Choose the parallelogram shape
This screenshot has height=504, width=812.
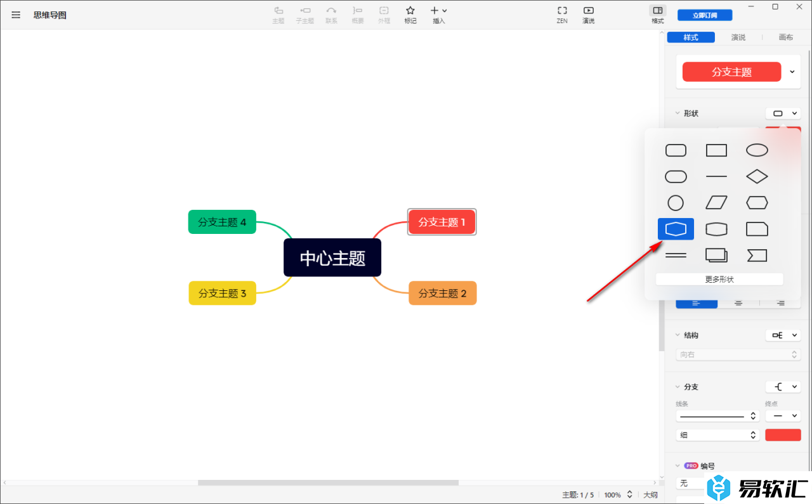[x=716, y=203]
